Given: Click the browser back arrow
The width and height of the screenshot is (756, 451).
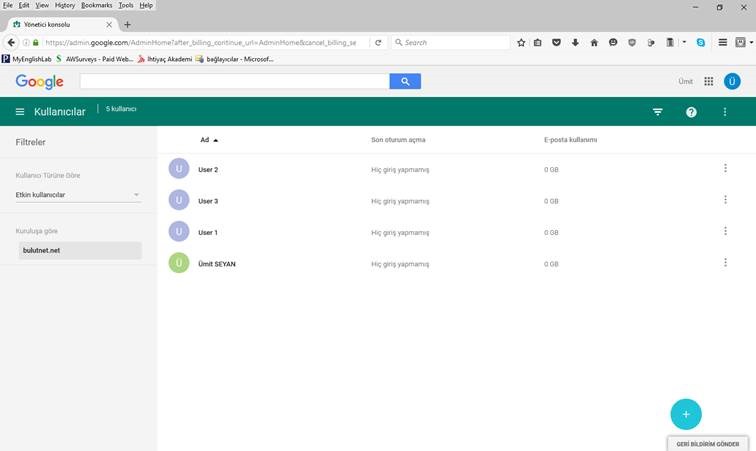Looking at the screenshot, I should 11,42.
